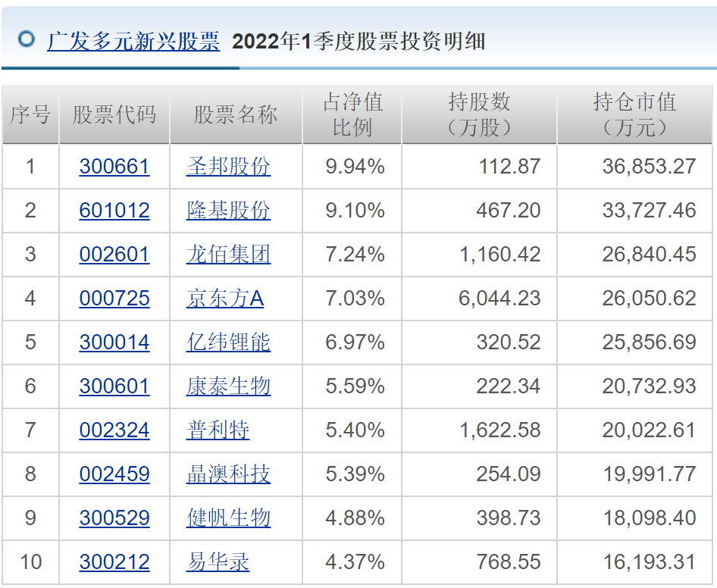Open the 易华录 stock link
Image resolution: width=717 pixels, height=588 pixels.
point(218,561)
